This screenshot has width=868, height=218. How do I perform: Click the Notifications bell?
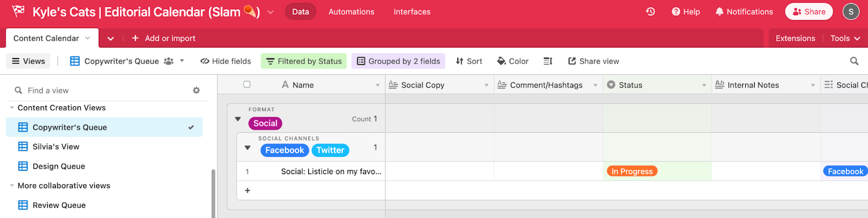click(744, 11)
